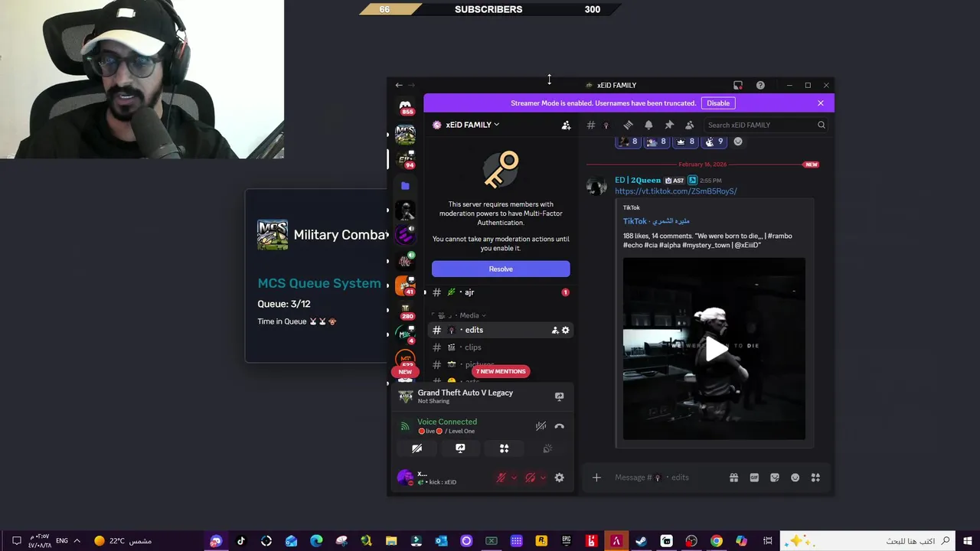Click the Resolve button
This screenshot has width=980, height=551.
click(501, 269)
